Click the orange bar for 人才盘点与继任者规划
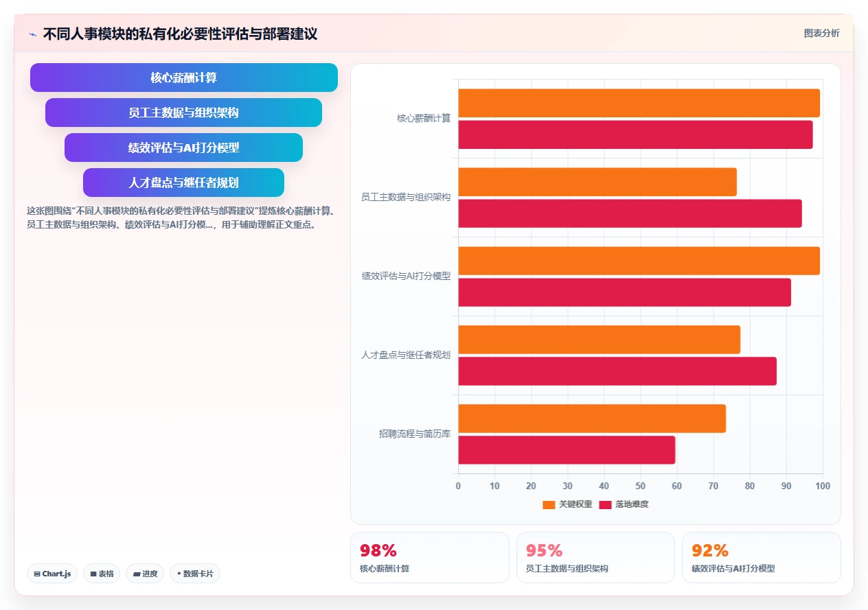The height and width of the screenshot is (610, 868). coord(599,340)
